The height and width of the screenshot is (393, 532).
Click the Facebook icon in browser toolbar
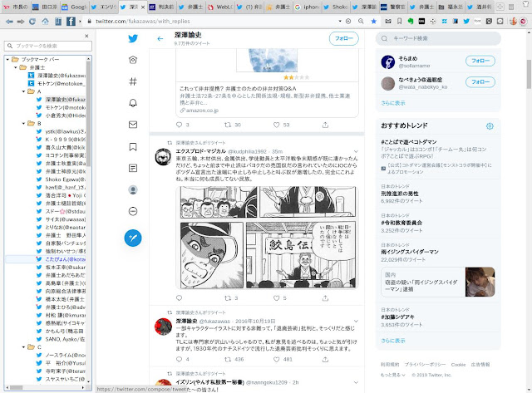tap(71, 22)
